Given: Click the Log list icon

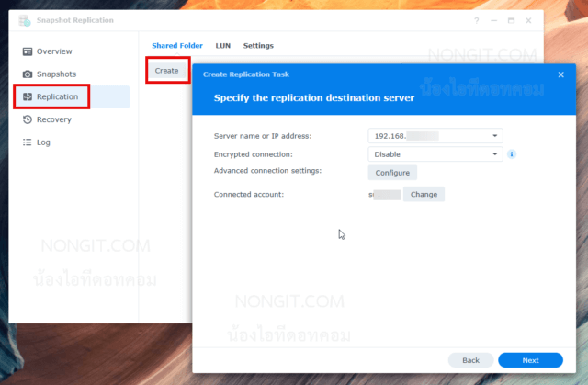Looking at the screenshot, I should pos(28,142).
